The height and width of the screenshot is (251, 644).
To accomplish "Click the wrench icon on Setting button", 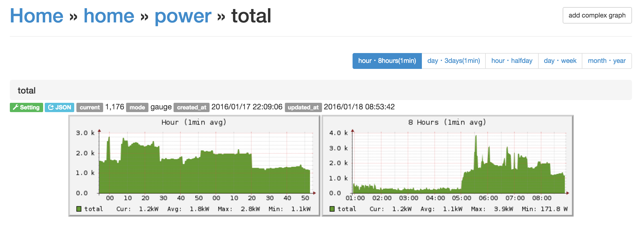I will 16,107.
